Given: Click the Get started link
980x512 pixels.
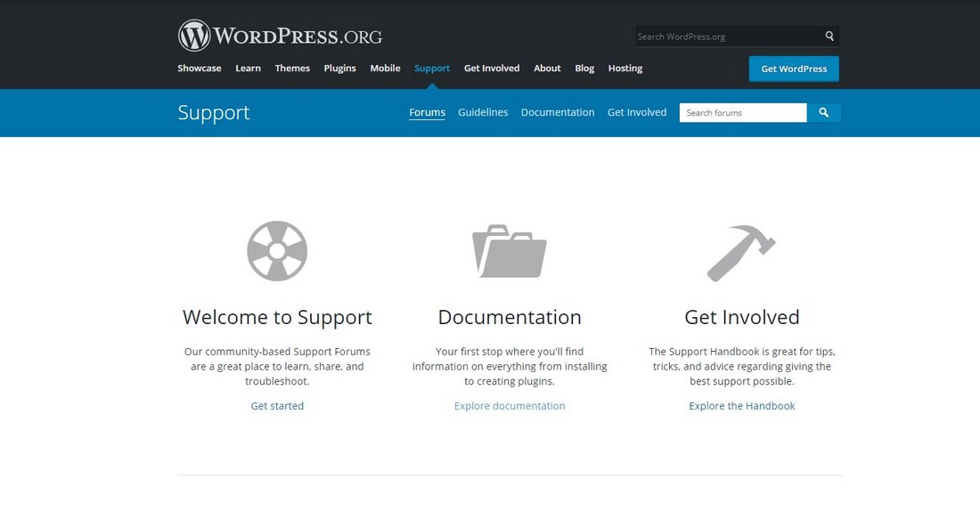Looking at the screenshot, I should (277, 406).
